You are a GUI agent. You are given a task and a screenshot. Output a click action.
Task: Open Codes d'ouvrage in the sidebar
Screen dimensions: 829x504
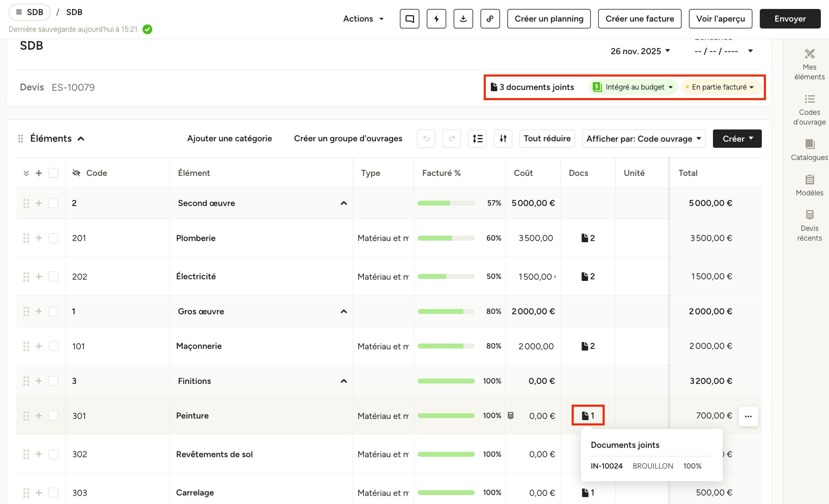click(x=809, y=110)
